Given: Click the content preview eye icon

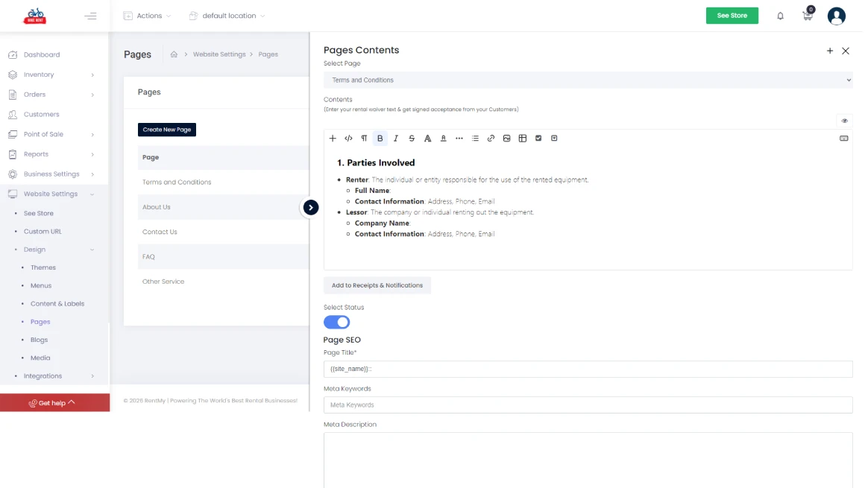Looking at the screenshot, I should [x=844, y=120].
